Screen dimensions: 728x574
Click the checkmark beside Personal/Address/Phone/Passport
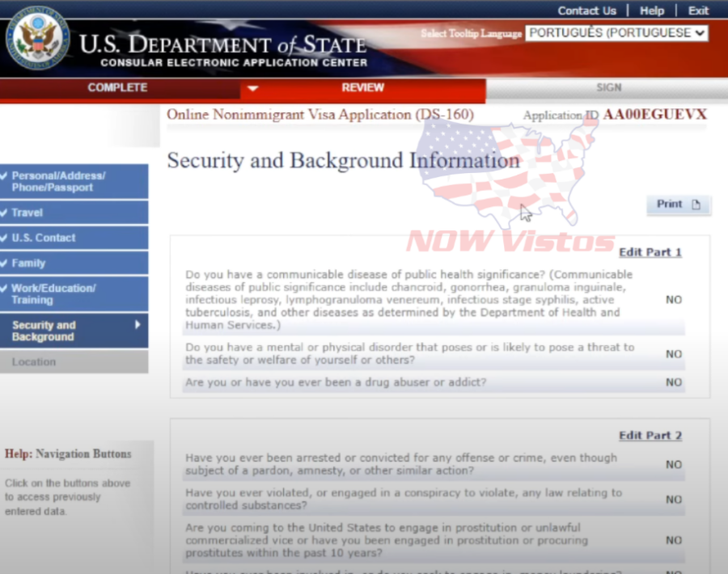5,175
